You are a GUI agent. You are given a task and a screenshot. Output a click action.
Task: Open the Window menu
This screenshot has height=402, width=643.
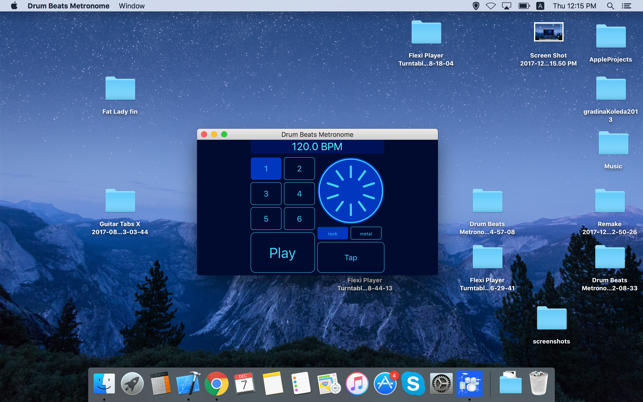(x=132, y=6)
